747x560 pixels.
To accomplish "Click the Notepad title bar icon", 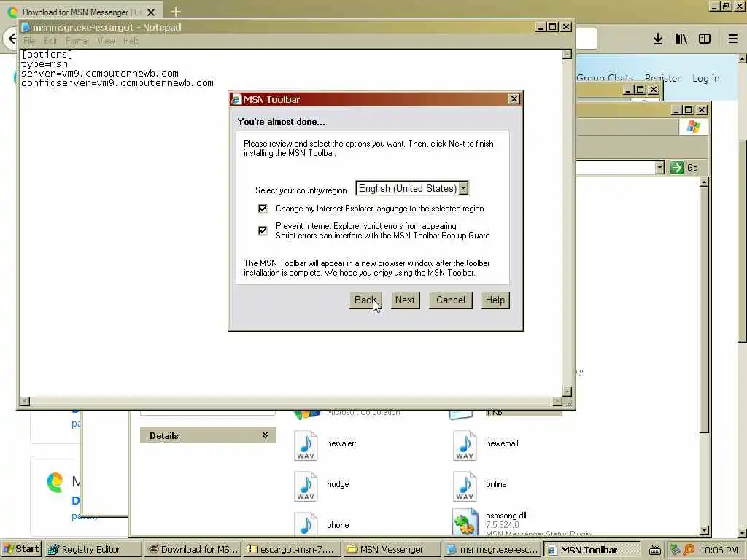I will (26, 27).
